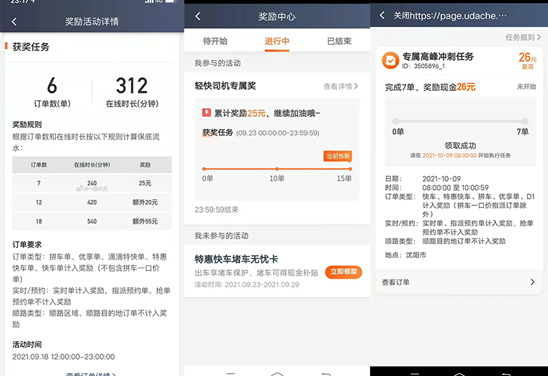This screenshot has height=376, width=548.
Task: Tap 我参与的活动 section header
Action: 218,63
